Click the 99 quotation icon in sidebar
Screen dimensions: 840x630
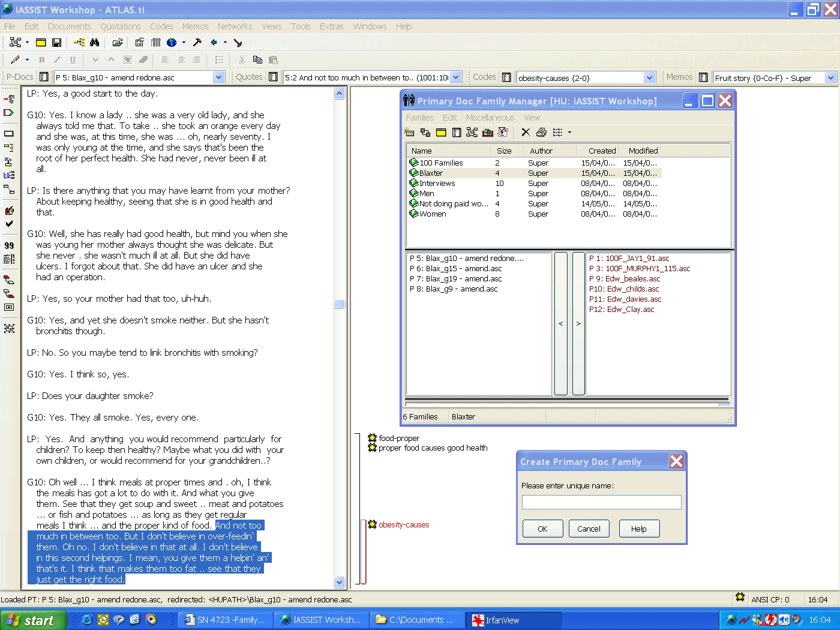coord(9,245)
